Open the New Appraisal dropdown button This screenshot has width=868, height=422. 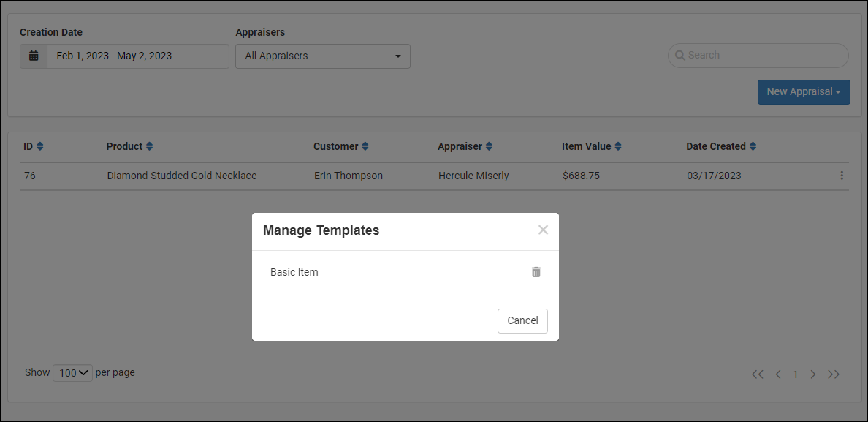(x=804, y=92)
